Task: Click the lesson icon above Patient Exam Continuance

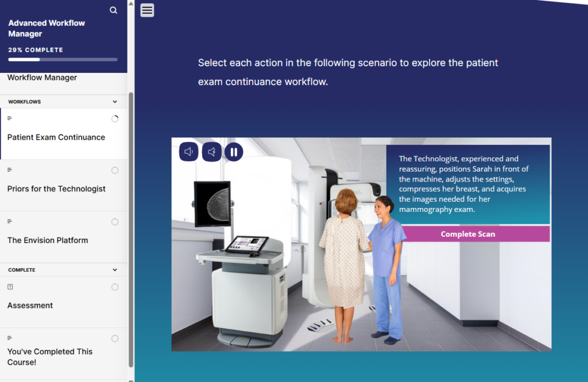Action: (x=10, y=118)
